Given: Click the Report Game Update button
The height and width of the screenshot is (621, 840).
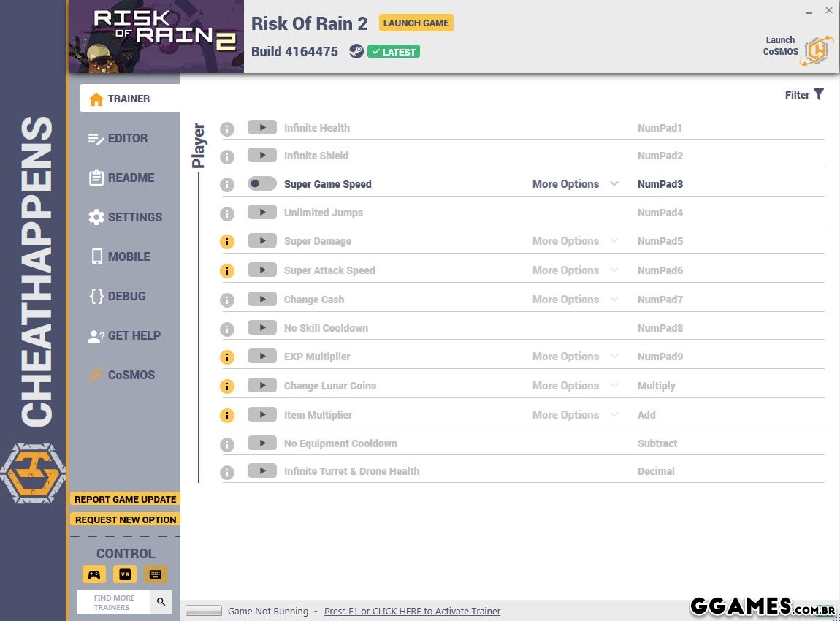Looking at the screenshot, I should click(126, 499).
